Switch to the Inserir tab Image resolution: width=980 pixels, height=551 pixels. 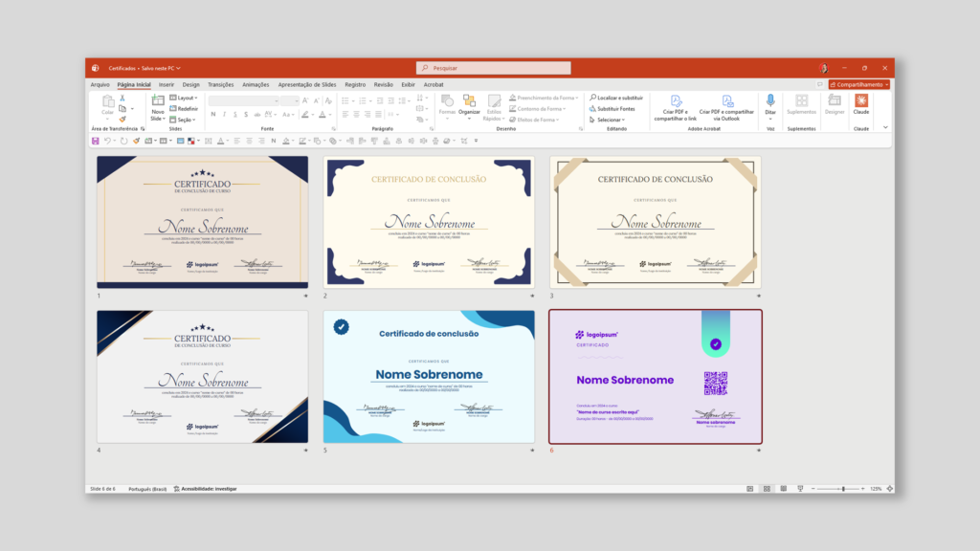point(167,85)
